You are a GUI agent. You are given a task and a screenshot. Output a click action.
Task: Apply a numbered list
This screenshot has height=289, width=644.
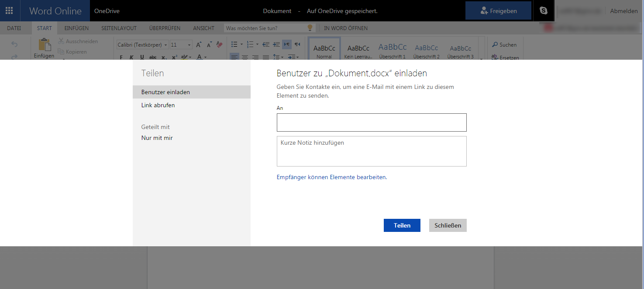250,44
